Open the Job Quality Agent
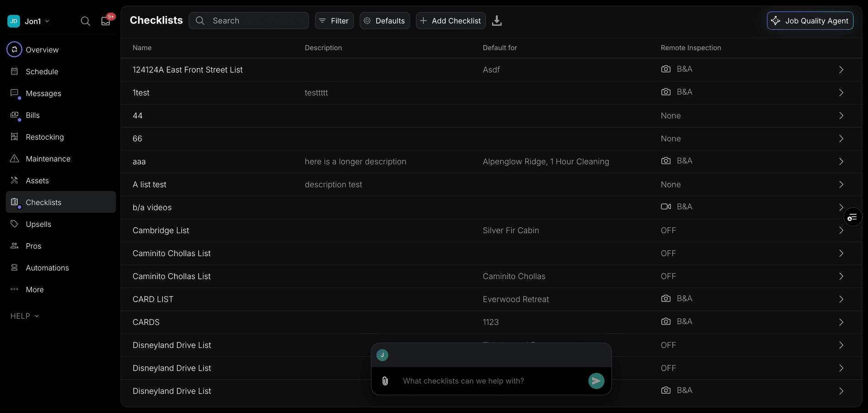The height and width of the screenshot is (413, 868). [810, 20]
